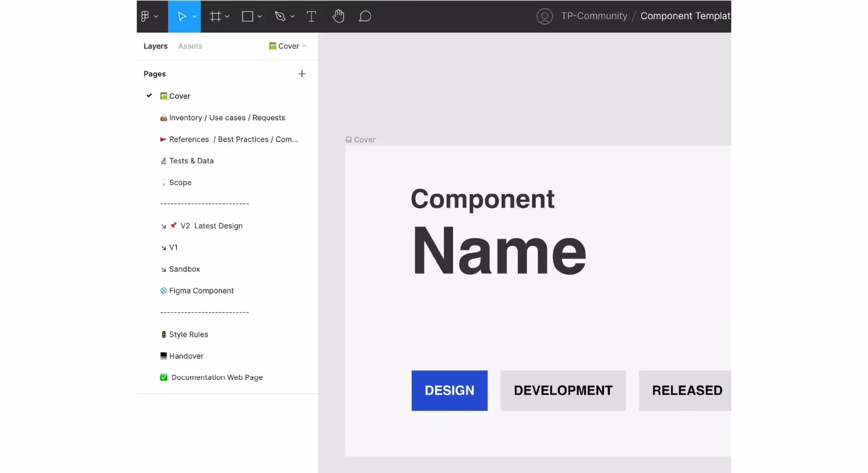
Task: Expand Move tool options dropdown arrow
Action: pos(195,17)
